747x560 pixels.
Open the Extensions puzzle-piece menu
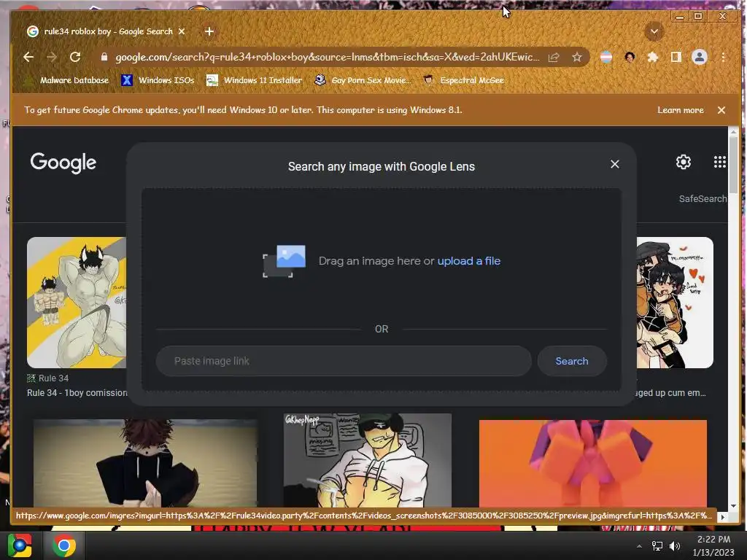pyautogui.click(x=653, y=57)
